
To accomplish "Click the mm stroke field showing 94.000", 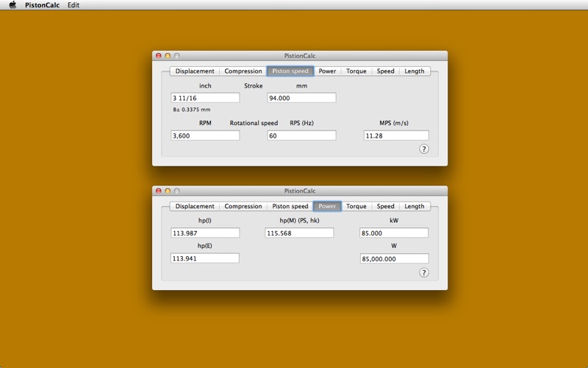I will click(x=301, y=98).
